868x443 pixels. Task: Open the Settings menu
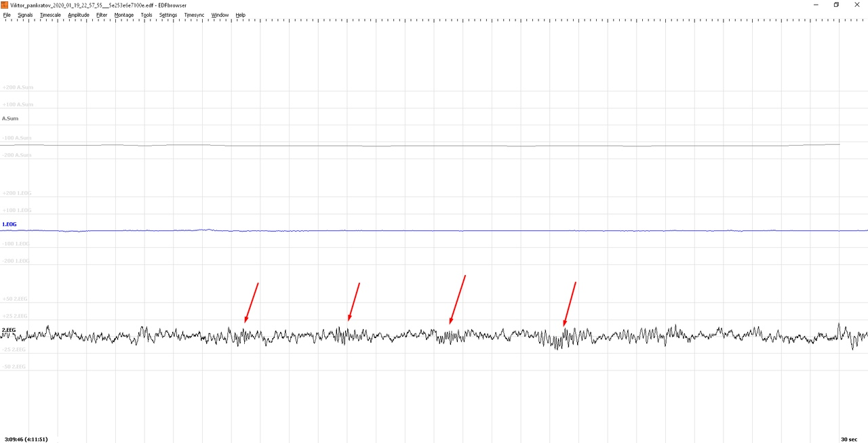click(168, 15)
